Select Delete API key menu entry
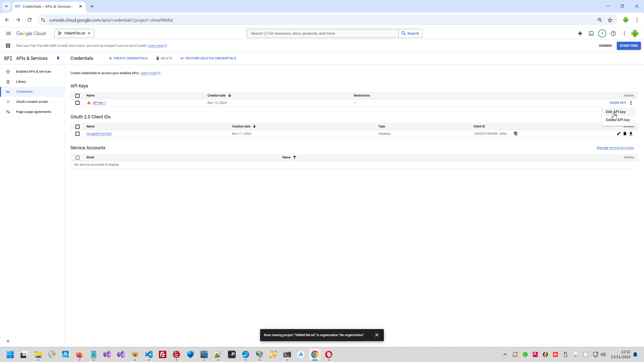This screenshot has height=362, width=644. pyautogui.click(x=618, y=120)
